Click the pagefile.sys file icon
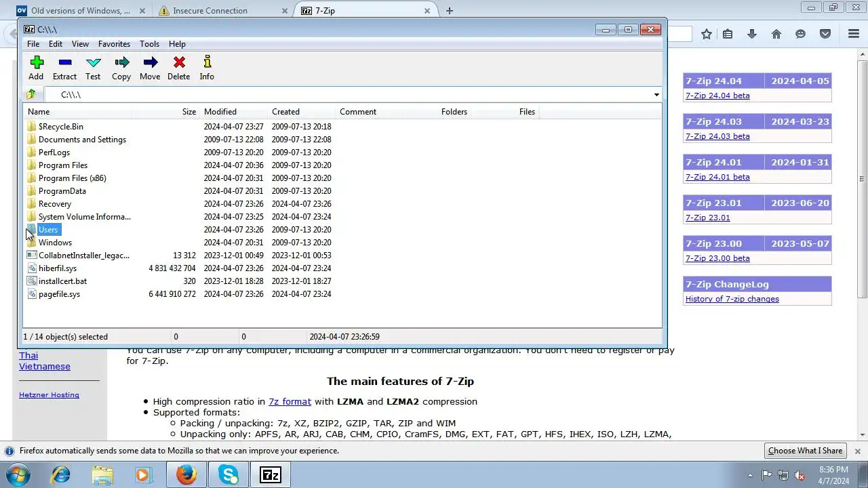The width and height of the screenshot is (868, 488). point(31,294)
